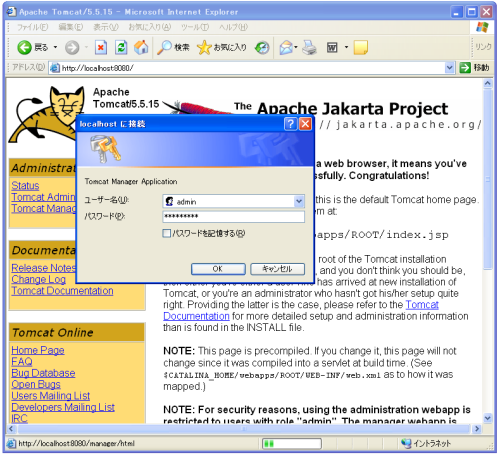
Task: Click the History clock icon
Action: coord(262,48)
